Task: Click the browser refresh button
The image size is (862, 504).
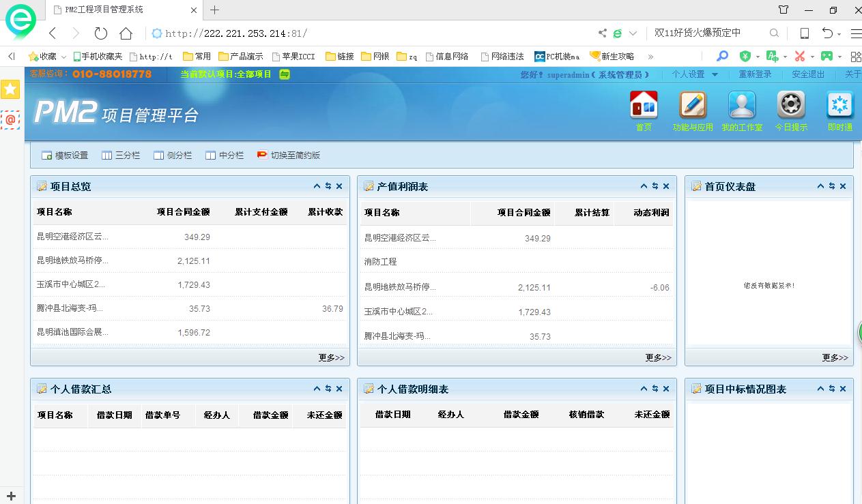Action: pyautogui.click(x=101, y=33)
